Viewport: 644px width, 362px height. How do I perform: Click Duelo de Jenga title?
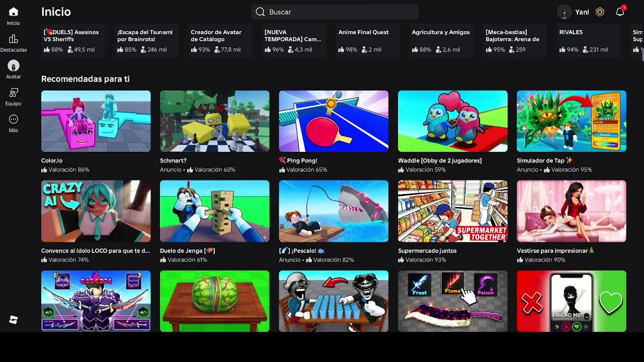[187, 250]
